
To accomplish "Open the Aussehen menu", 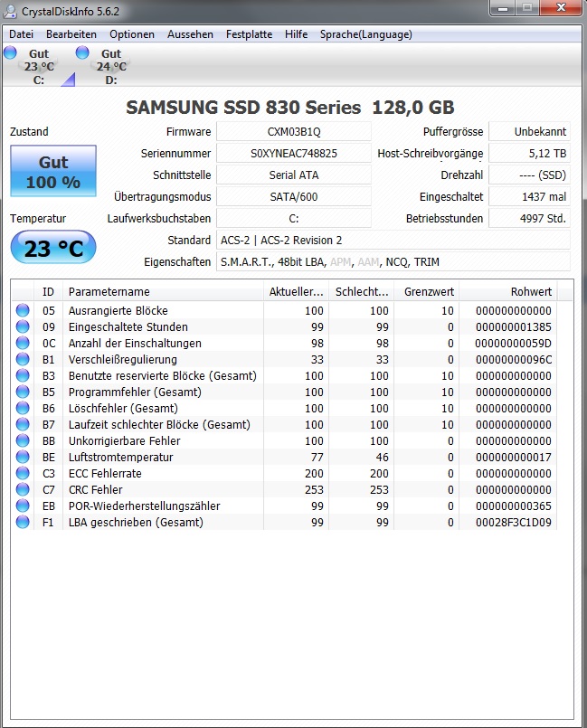I will click(191, 34).
